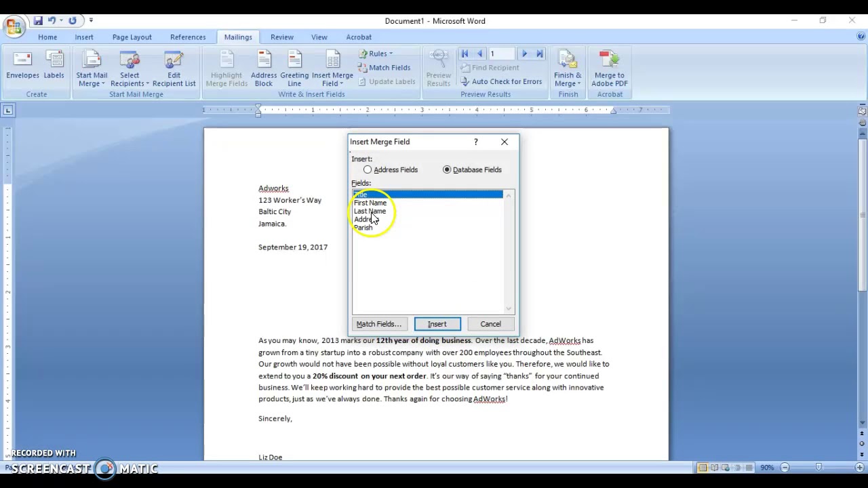Expand the Insert Merge Field dropdown arrow
Viewport: 868px width, 488px height.
[x=341, y=83]
